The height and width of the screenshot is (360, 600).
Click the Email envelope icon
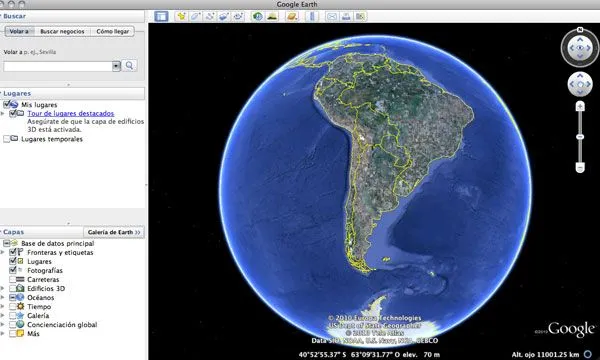pyautogui.click(x=332, y=16)
